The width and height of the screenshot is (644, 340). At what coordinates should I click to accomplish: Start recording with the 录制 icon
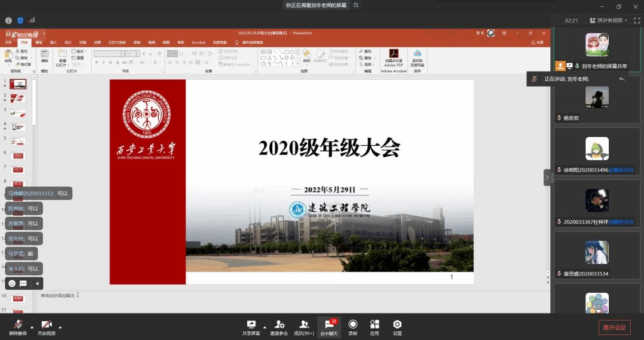click(x=353, y=326)
